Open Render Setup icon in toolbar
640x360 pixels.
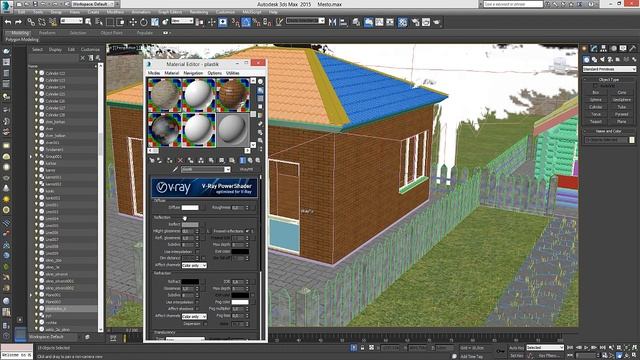click(416, 22)
